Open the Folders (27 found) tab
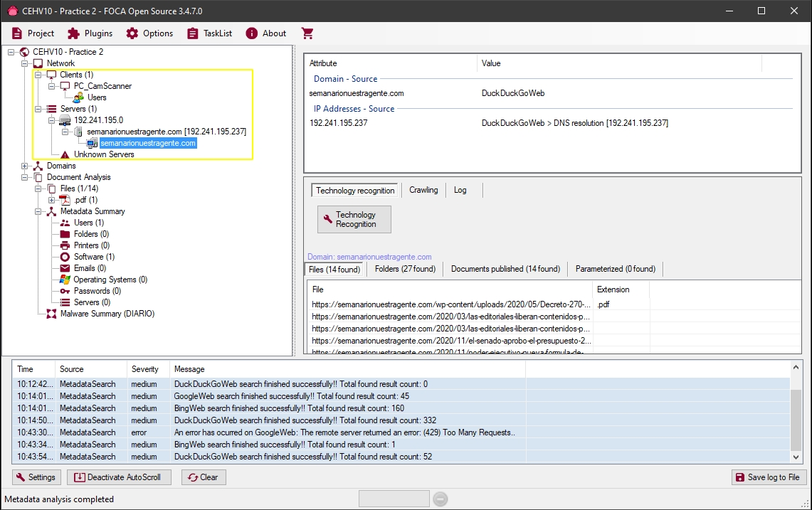This screenshot has width=812, height=510. point(405,269)
